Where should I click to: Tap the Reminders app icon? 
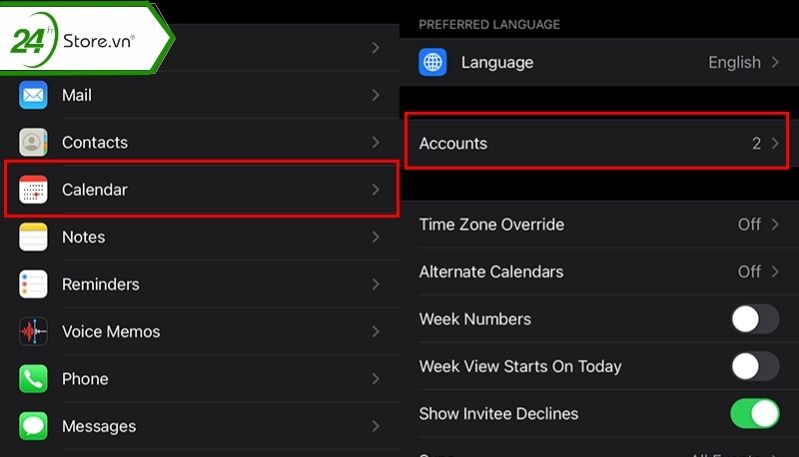tap(33, 284)
